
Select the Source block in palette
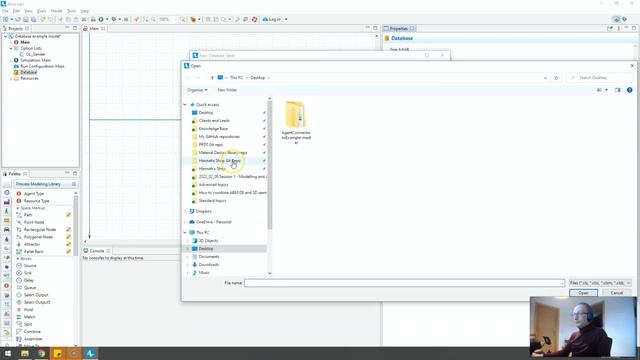point(30,266)
